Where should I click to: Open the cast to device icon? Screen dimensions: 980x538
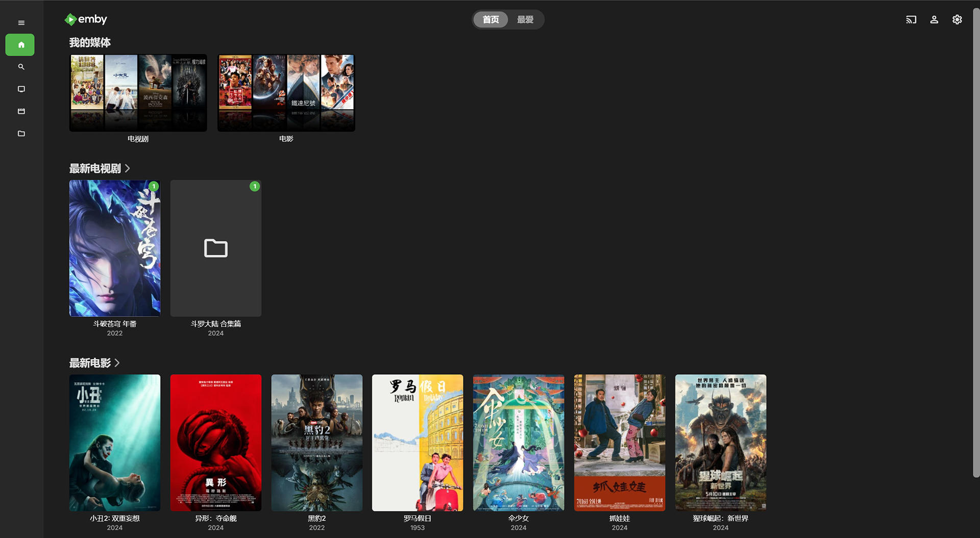coord(911,19)
